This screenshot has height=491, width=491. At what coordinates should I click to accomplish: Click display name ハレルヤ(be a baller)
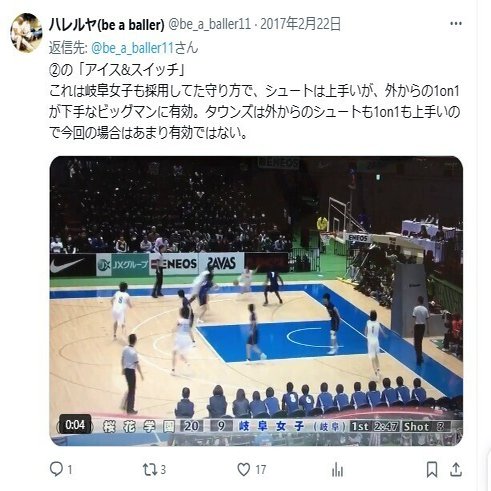107,24
